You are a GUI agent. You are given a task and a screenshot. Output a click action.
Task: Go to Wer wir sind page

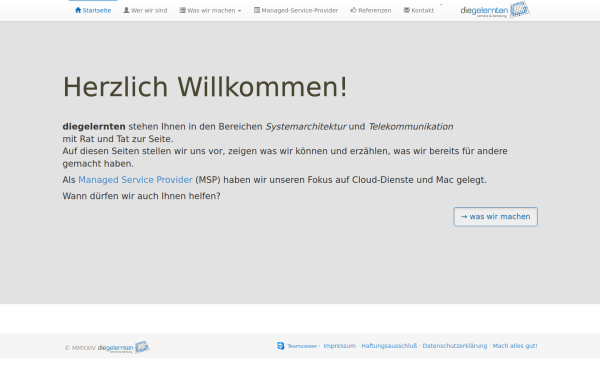tap(145, 10)
